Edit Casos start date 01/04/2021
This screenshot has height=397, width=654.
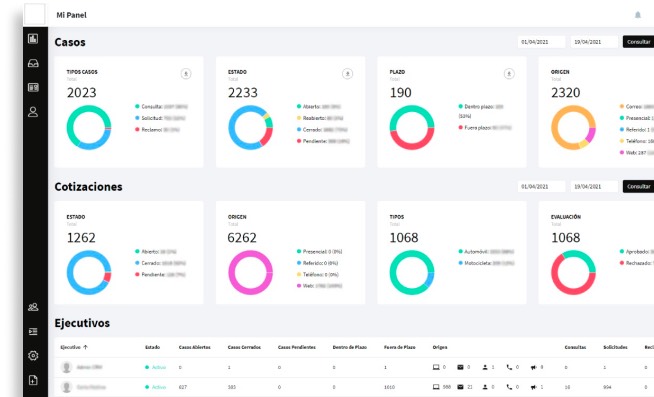541,42
